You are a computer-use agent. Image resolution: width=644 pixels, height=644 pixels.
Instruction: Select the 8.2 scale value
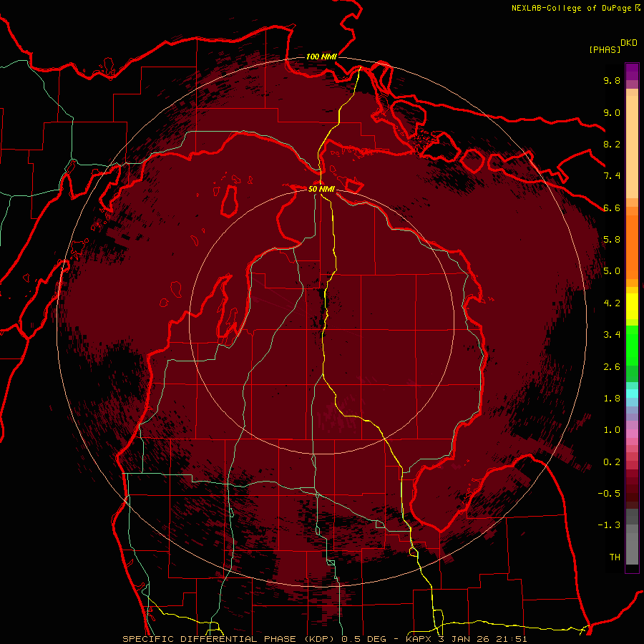(x=612, y=144)
